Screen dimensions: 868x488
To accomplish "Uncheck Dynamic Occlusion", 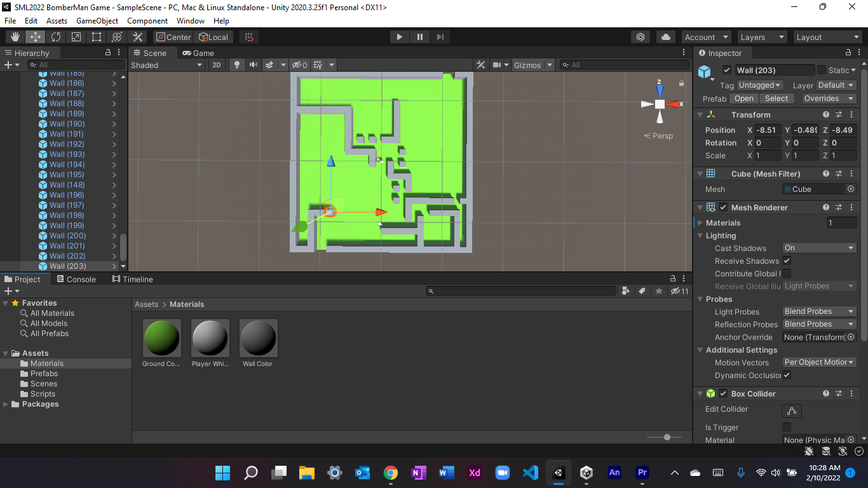I will pyautogui.click(x=787, y=375).
